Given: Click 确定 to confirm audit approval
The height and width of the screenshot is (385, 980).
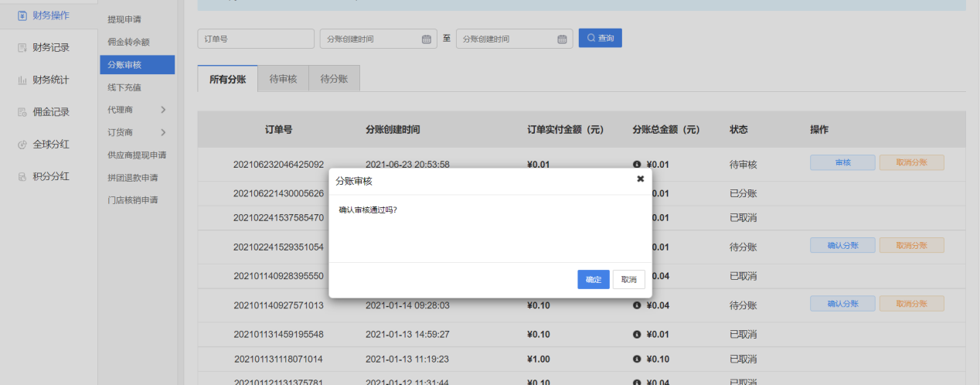Looking at the screenshot, I should click(593, 279).
